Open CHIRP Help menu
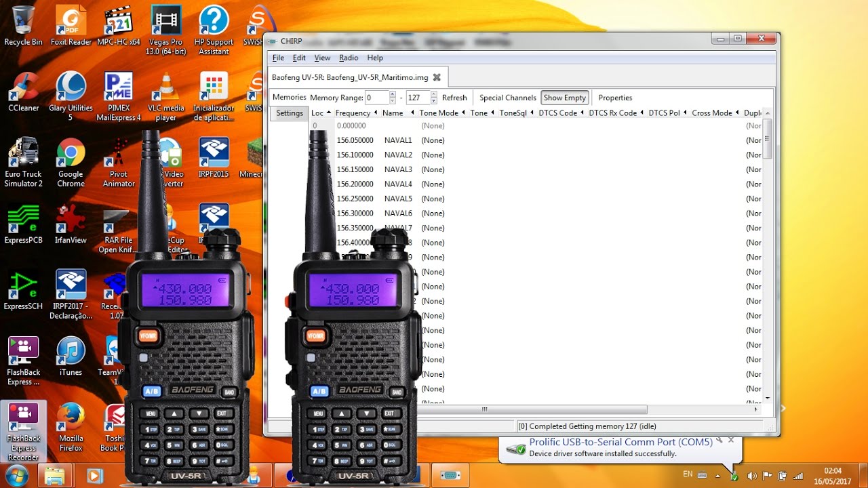 [x=375, y=58]
